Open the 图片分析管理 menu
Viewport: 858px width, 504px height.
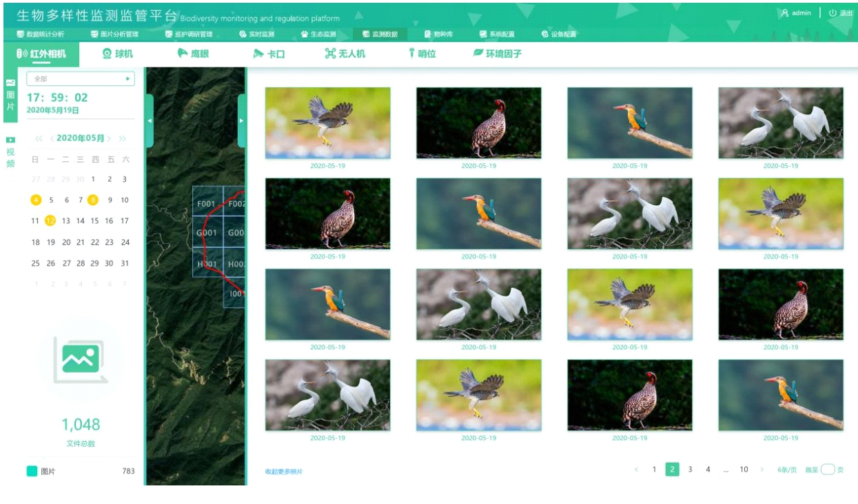[x=114, y=34]
